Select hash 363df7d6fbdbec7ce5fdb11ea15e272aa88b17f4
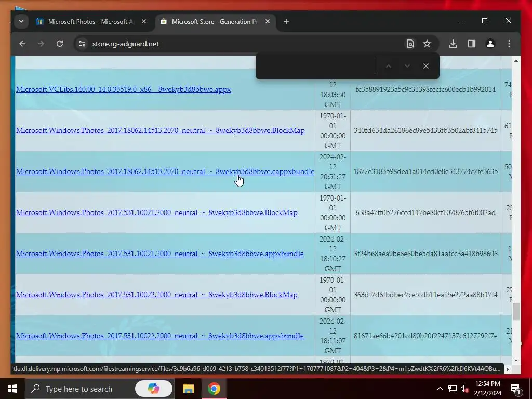 coord(425,295)
